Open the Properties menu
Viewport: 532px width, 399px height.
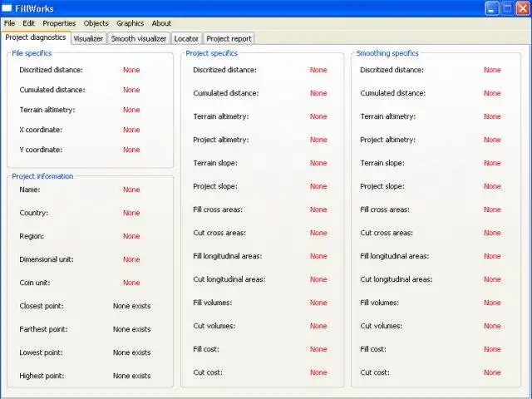(x=59, y=23)
